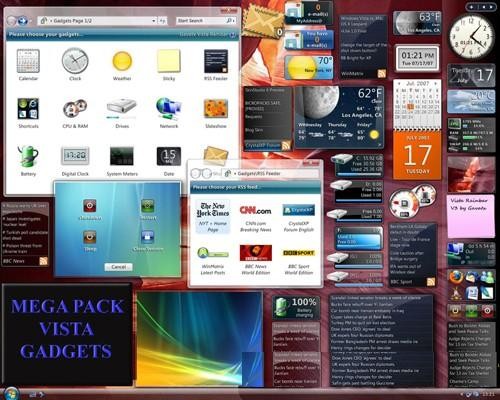The width and height of the screenshot is (500, 400).
Task: Open the Gadgets Page address dropdown arrow
Action: point(154,21)
